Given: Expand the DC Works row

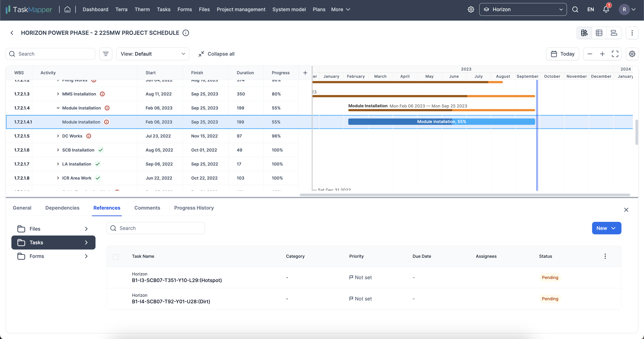Looking at the screenshot, I should pos(58,136).
